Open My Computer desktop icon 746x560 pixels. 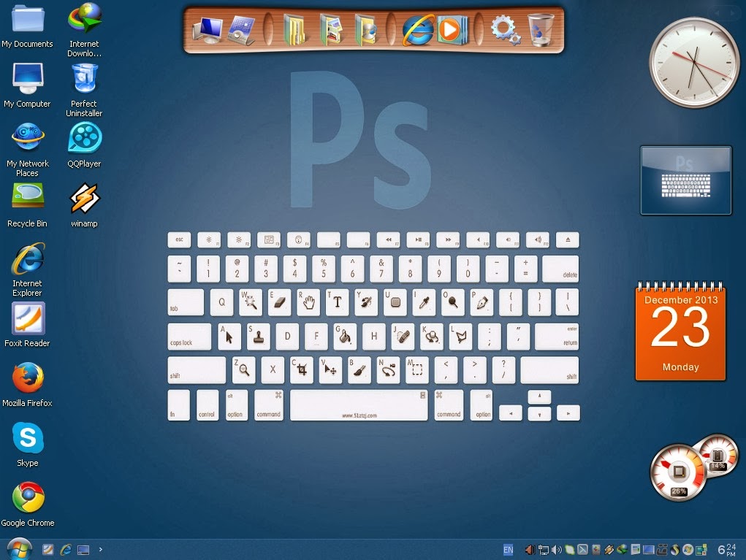pyautogui.click(x=27, y=85)
